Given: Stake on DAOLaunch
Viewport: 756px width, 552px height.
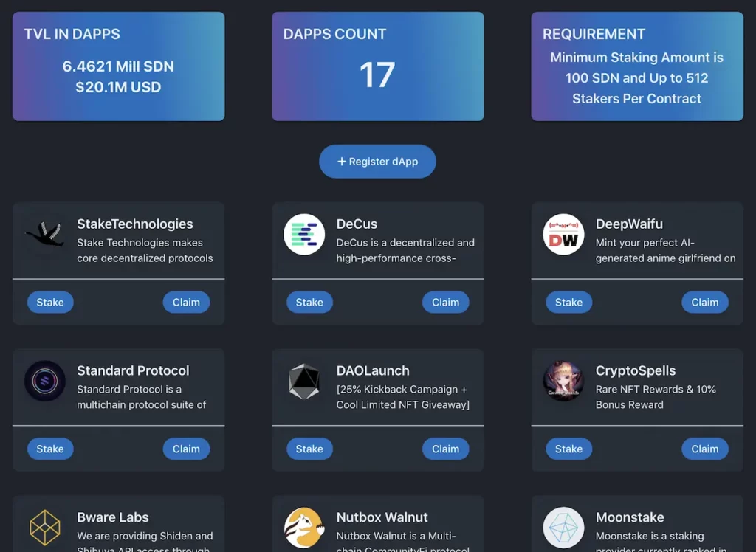Looking at the screenshot, I should pos(309,449).
